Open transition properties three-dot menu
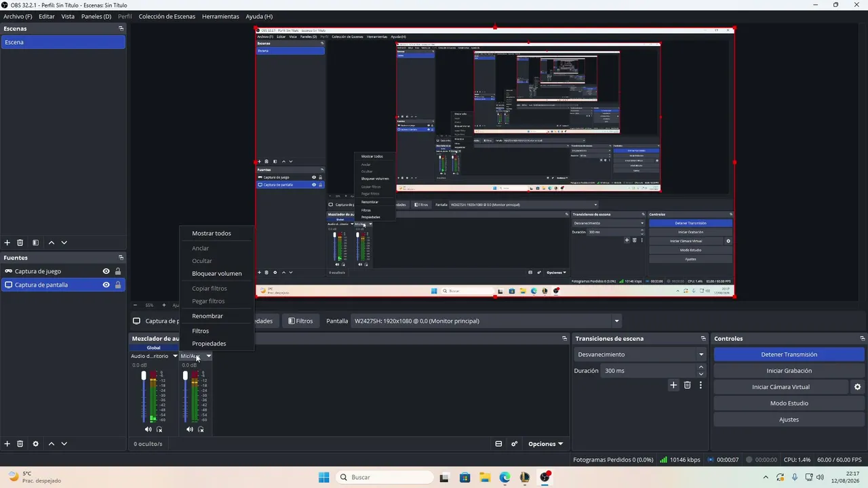This screenshot has width=868, height=488. 701,385
